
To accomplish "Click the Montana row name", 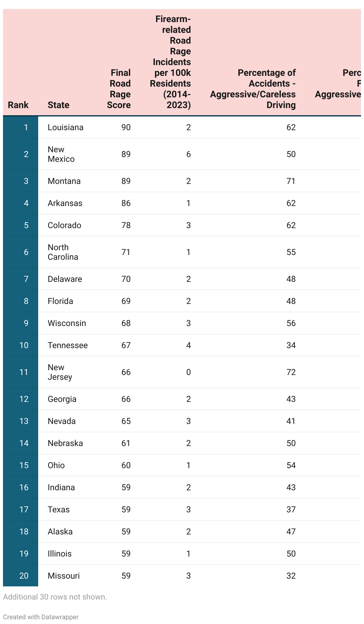I will click(x=64, y=181).
